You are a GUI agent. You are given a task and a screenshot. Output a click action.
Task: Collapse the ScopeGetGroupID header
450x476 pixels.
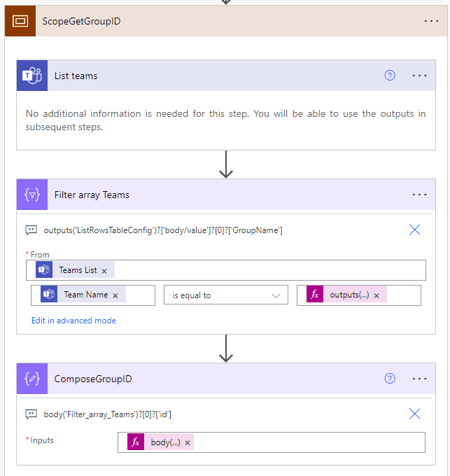(226, 21)
